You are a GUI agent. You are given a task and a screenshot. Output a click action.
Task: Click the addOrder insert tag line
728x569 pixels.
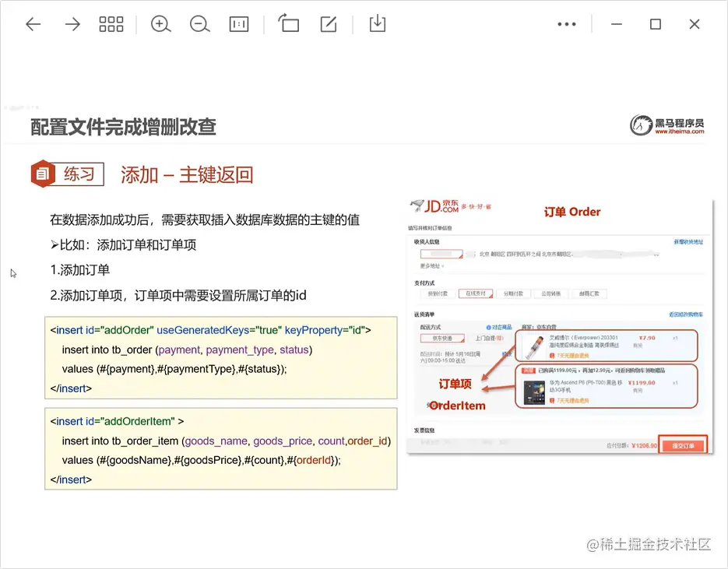pos(210,330)
